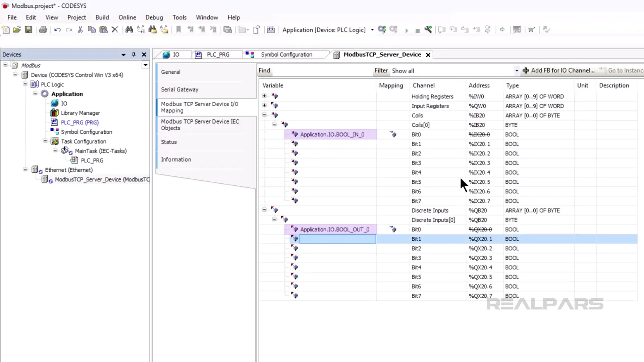Click the Bit1 variable edit field under Discrete Inputs
The width and height of the screenshot is (644, 362).
point(337,239)
